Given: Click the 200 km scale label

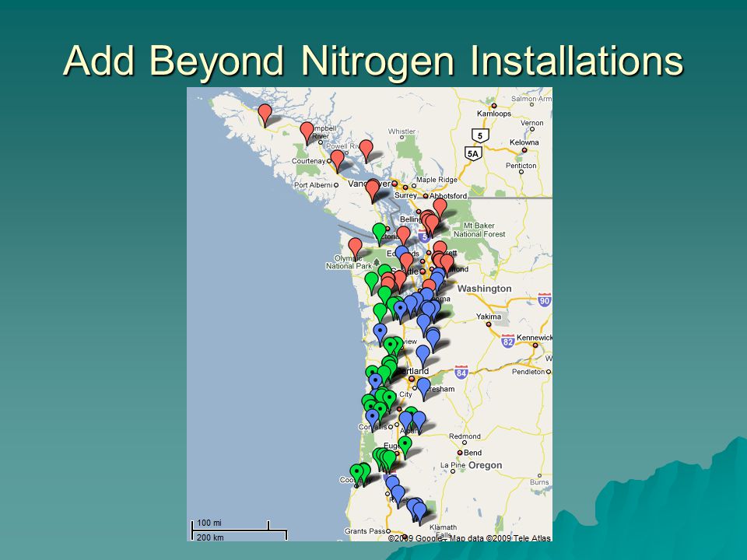Looking at the screenshot, I should pyautogui.click(x=210, y=537).
